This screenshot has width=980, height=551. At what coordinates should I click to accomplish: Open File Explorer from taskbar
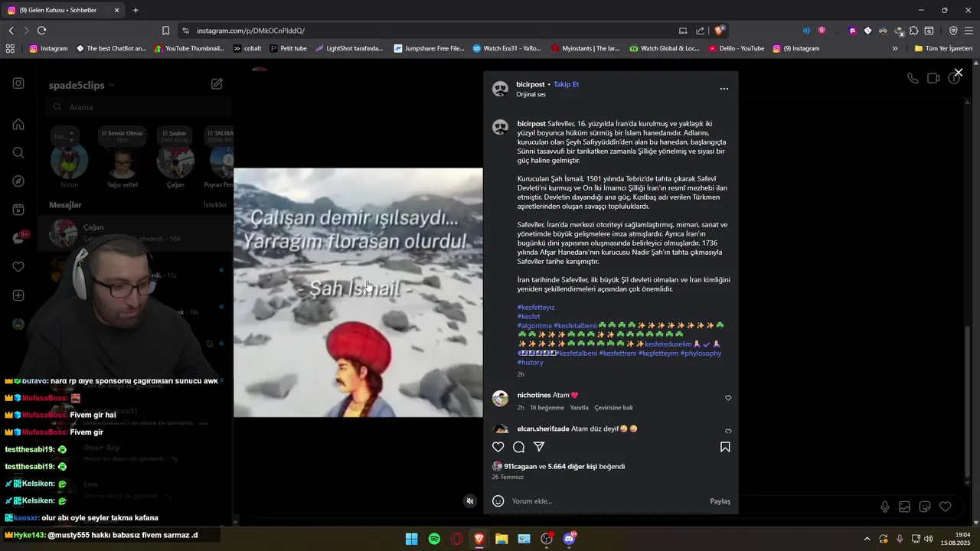[x=501, y=539]
